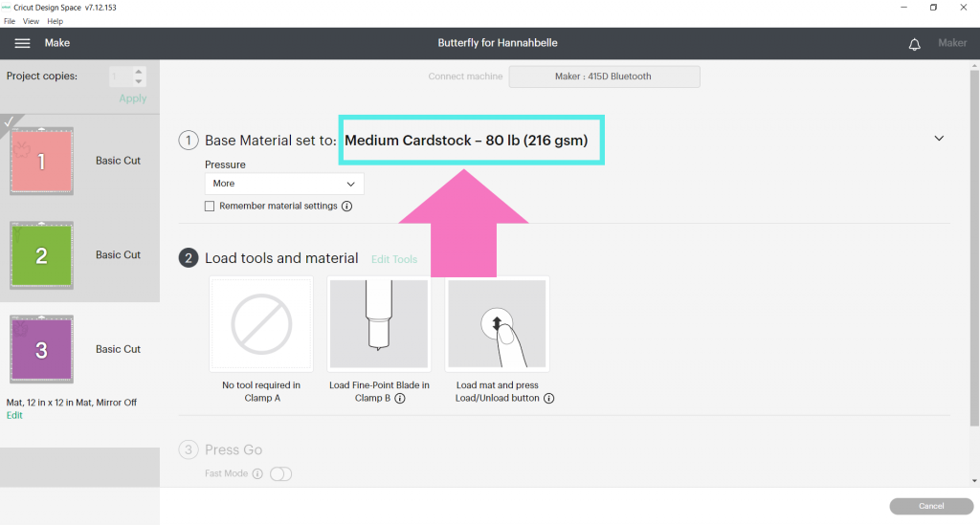Select green mat 2 thumbnail
This screenshot has width=980, height=525.
[41, 255]
